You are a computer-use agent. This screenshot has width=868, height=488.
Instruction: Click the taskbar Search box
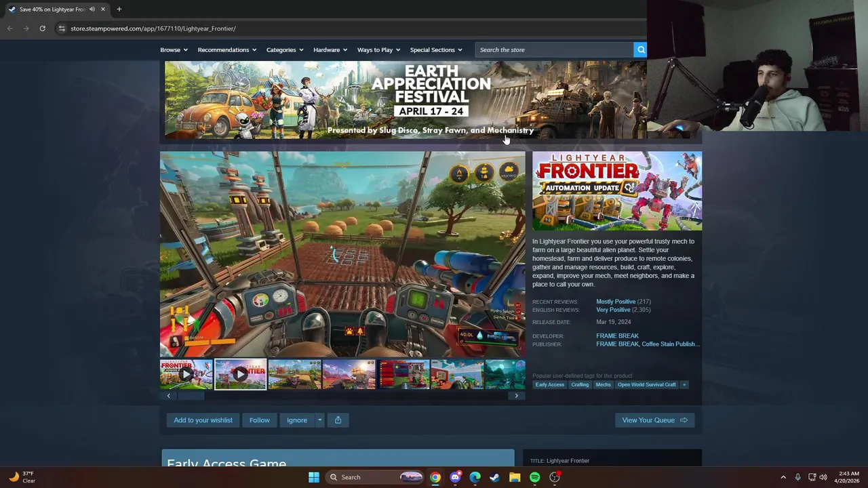[x=374, y=477]
